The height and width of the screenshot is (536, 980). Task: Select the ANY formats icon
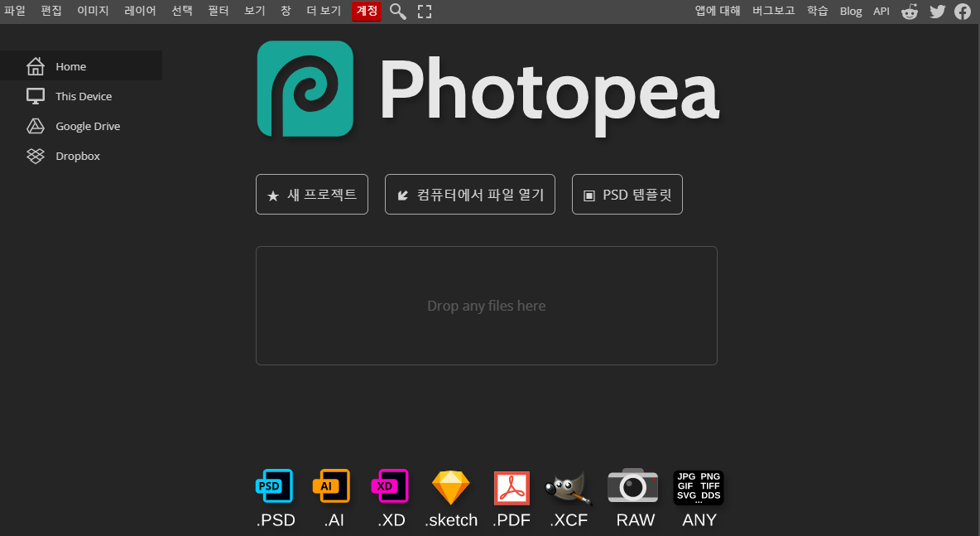tap(699, 487)
